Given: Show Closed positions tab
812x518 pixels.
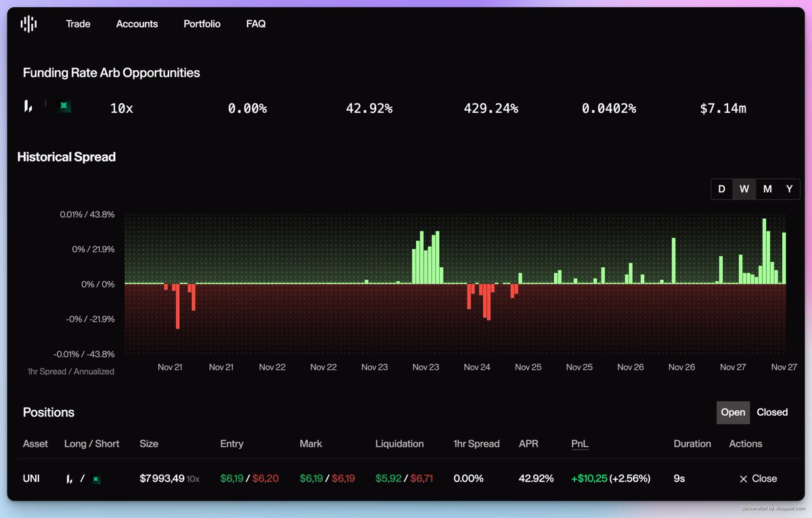Looking at the screenshot, I should [772, 413].
